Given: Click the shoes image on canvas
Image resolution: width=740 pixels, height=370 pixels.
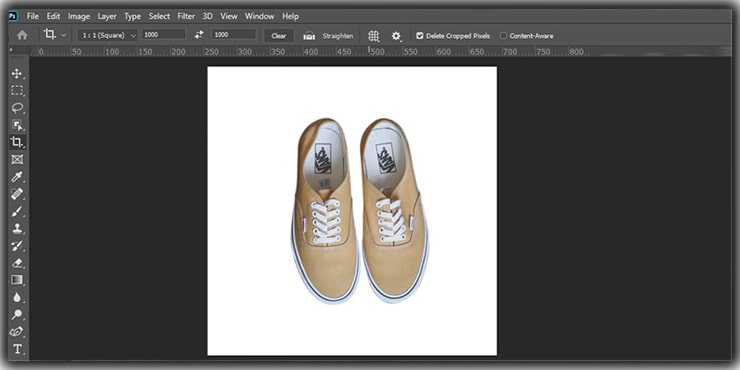Looking at the screenshot, I should pos(359,210).
